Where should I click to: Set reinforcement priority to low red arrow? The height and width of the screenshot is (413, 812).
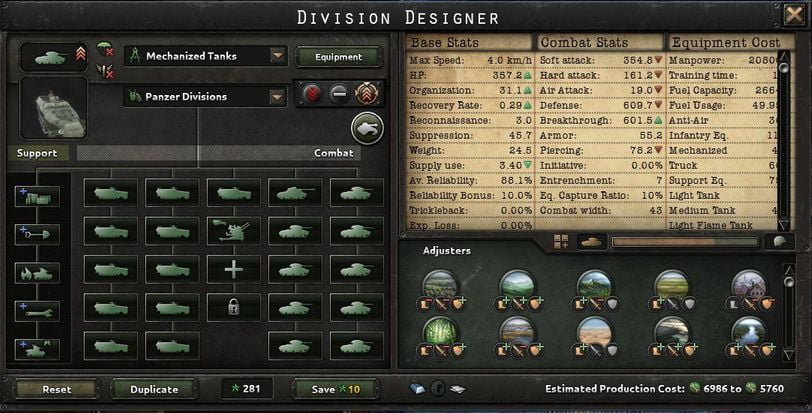[x=312, y=94]
